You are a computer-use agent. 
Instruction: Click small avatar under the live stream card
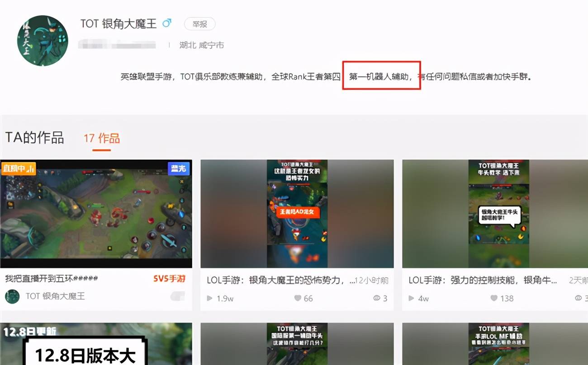12,296
